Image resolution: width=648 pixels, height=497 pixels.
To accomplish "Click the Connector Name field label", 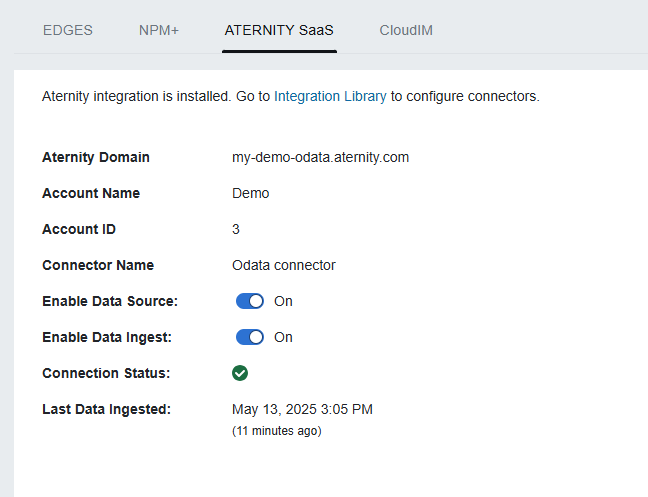I will point(98,265).
